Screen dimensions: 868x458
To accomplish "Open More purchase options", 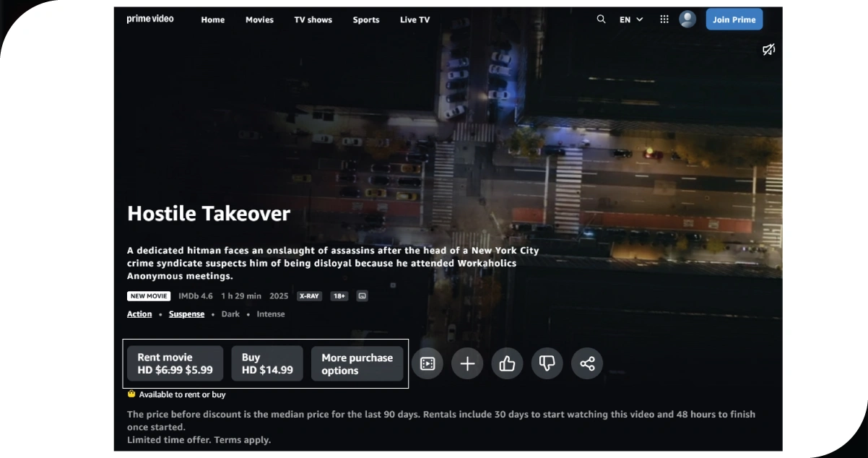I will tap(357, 363).
